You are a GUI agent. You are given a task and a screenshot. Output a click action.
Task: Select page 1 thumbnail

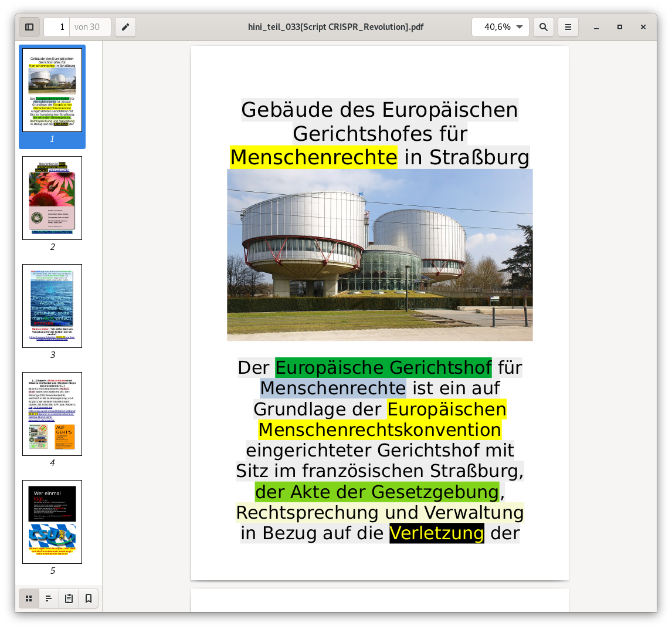[x=52, y=90]
